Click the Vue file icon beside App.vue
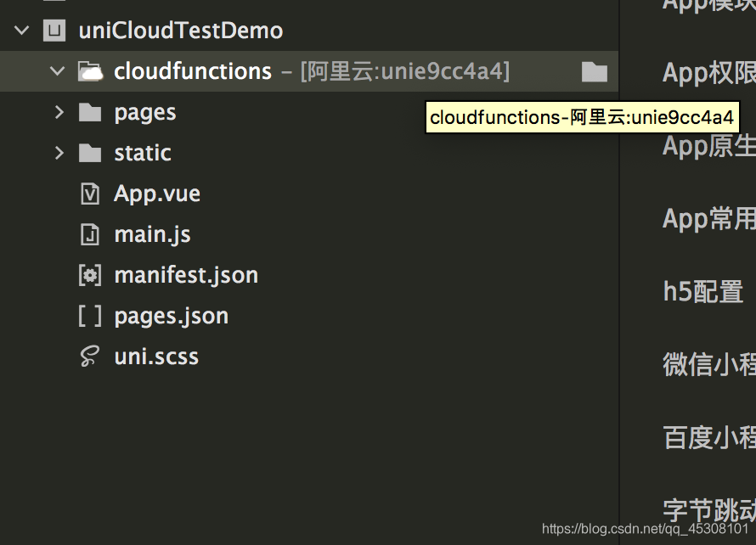The image size is (756, 545). [91, 193]
